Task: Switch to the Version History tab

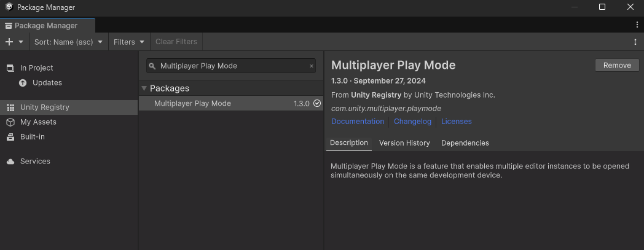Action: coord(404,143)
